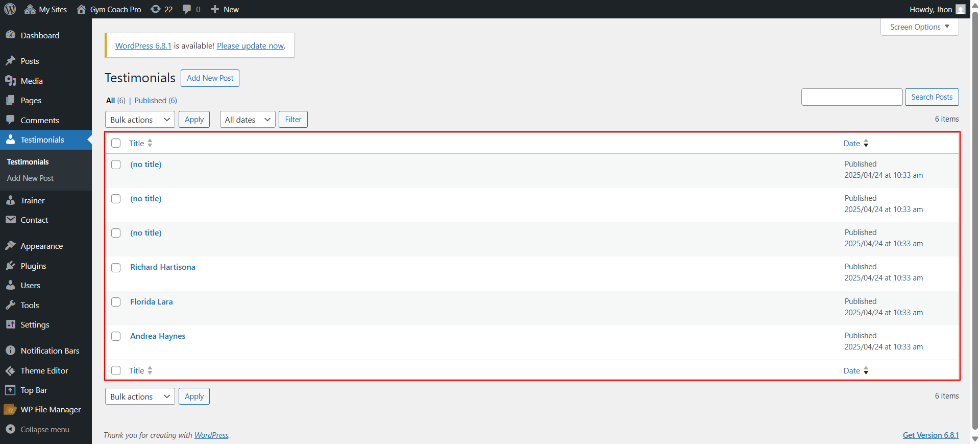This screenshot has width=980, height=444.
Task: Open the comments bubble icon in admin bar
Action: pos(187,9)
